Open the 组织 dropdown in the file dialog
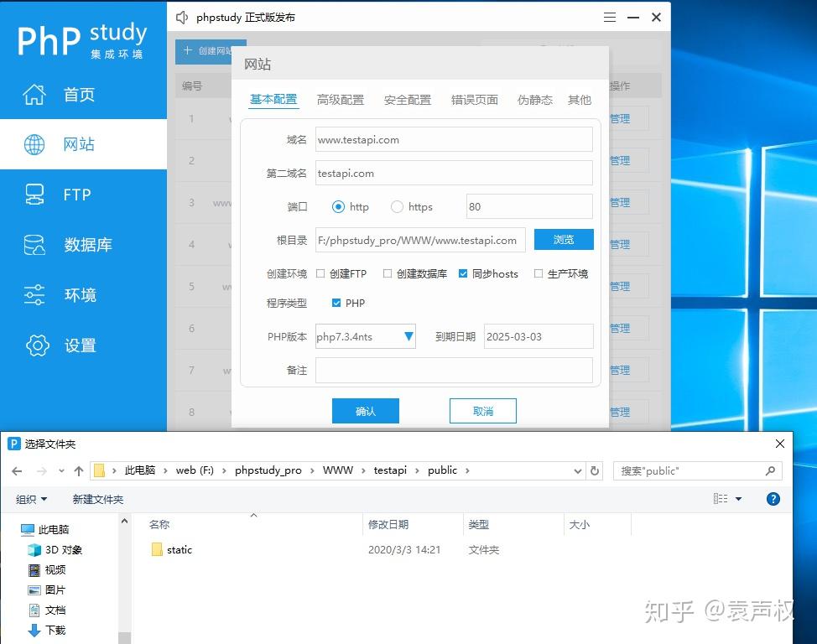The height and width of the screenshot is (644, 817). pyautogui.click(x=31, y=498)
